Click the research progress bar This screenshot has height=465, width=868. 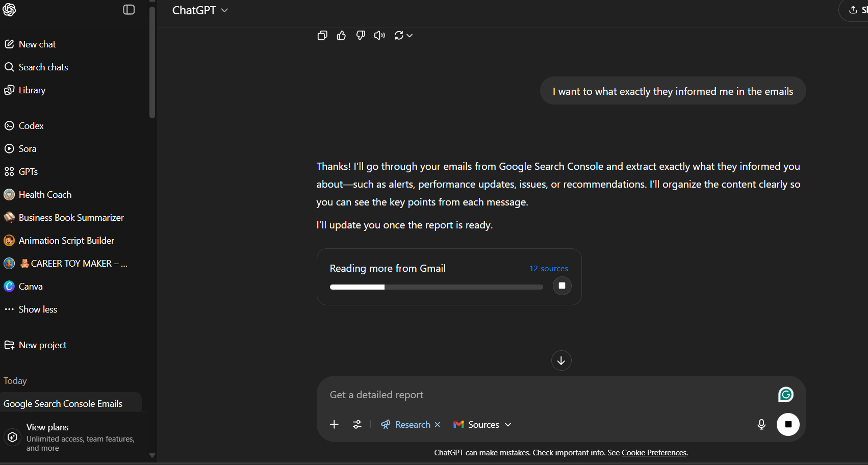pos(437,287)
